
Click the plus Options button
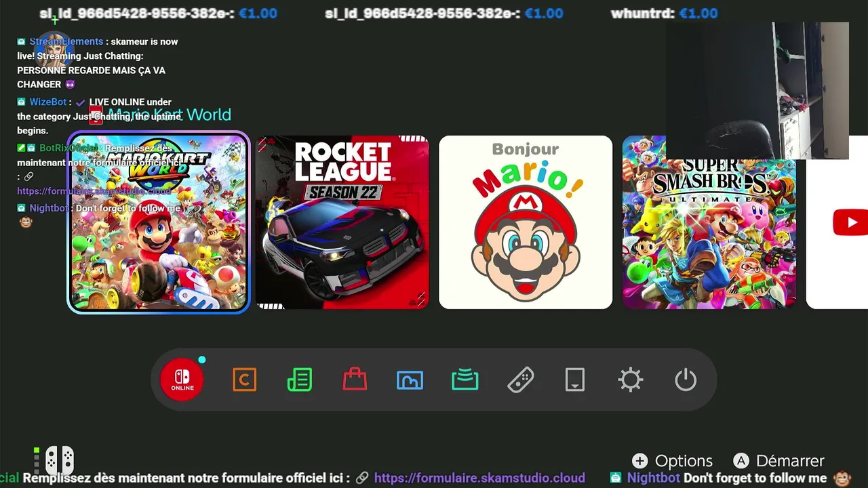click(x=672, y=461)
